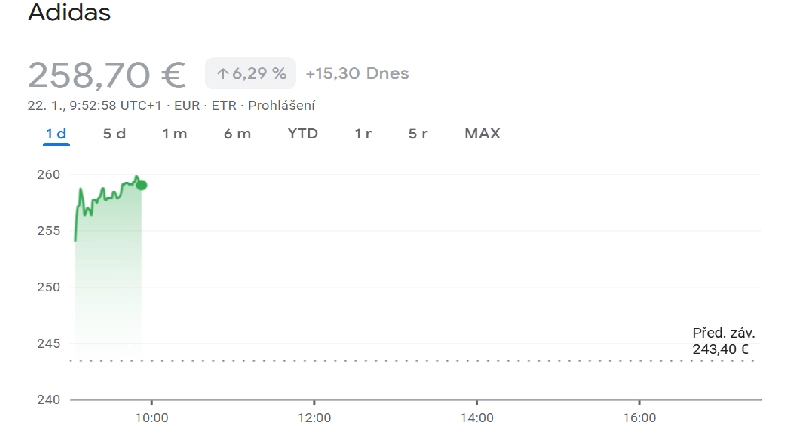Select the 1 d time range tab

click(x=56, y=134)
